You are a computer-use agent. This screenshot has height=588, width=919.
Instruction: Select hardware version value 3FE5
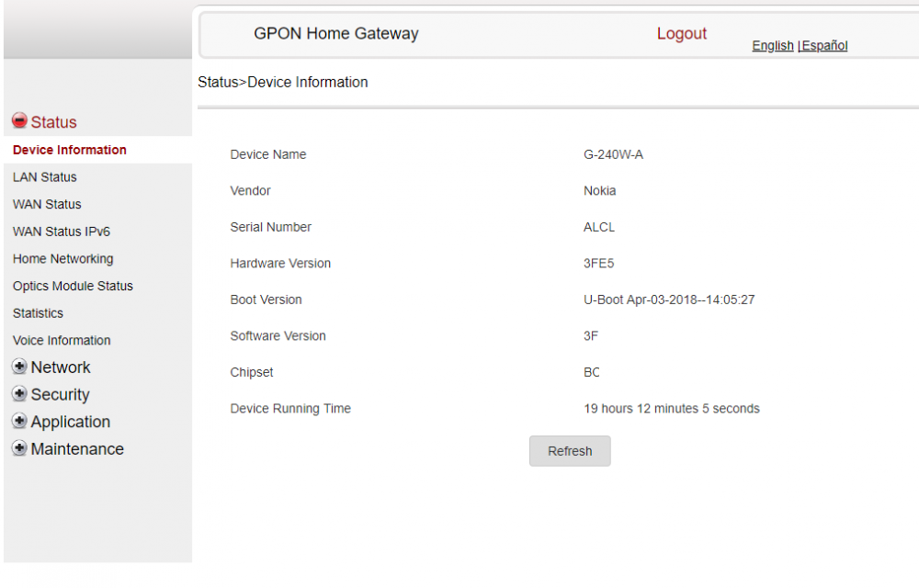(599, 264)
